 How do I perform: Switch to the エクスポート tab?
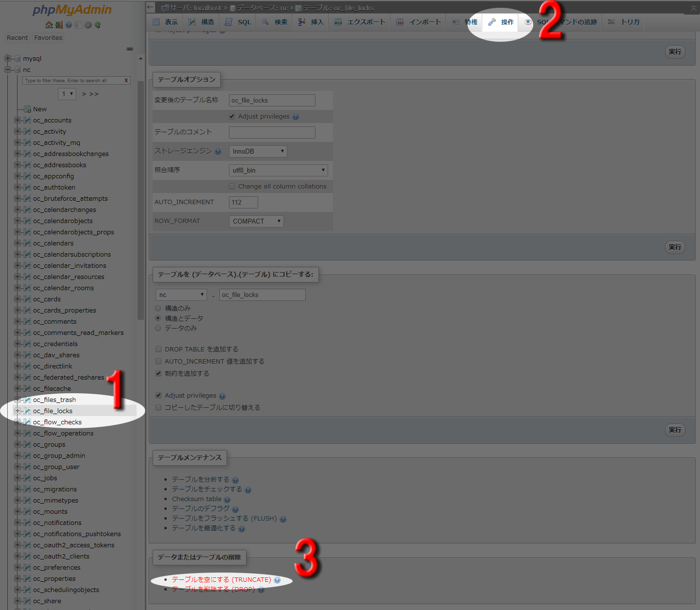point(360,22)
